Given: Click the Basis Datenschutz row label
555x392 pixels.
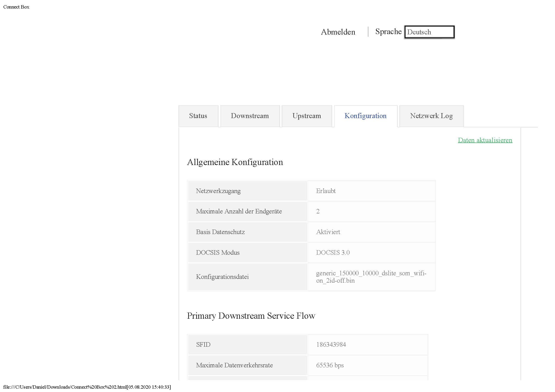Looking at the screenshot, I should [x=220, y=232].
